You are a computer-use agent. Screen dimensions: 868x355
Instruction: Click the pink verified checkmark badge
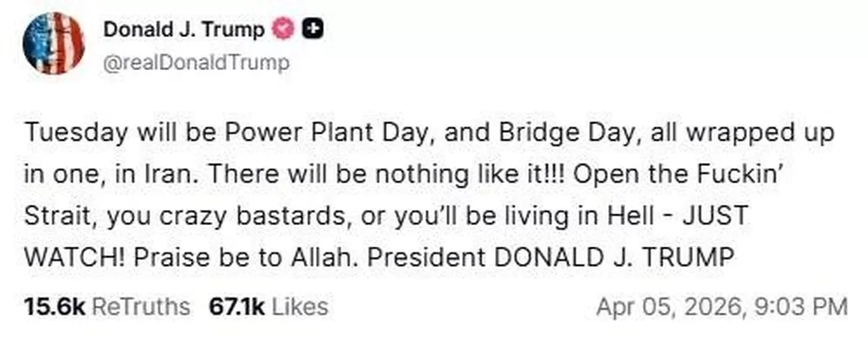pyautogui.click(x=282, y=30)
